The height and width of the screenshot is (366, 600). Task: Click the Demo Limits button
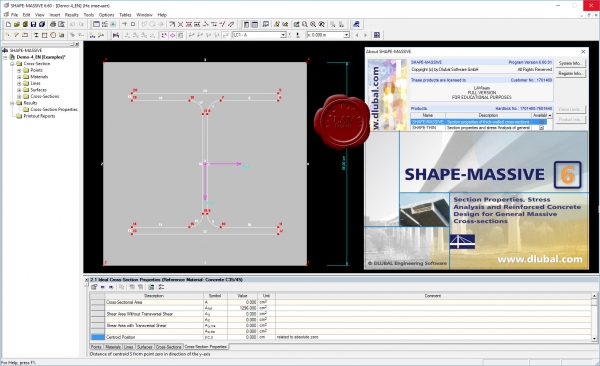tap(570, 109)
